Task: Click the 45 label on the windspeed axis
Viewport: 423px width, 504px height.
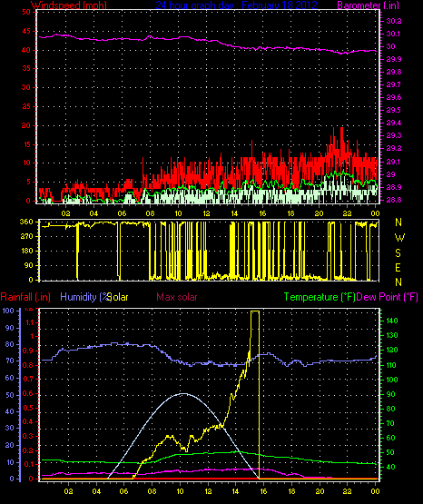Action: (x=26, y=31)
